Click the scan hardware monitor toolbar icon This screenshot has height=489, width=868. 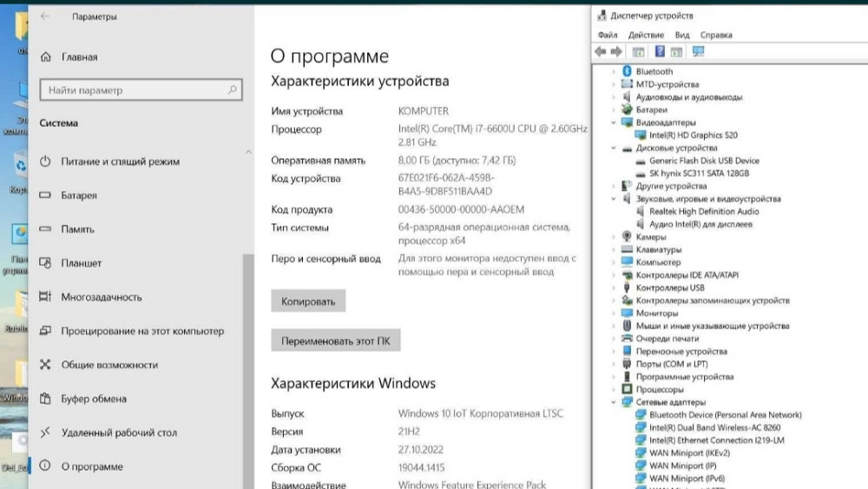click(698, 51)
